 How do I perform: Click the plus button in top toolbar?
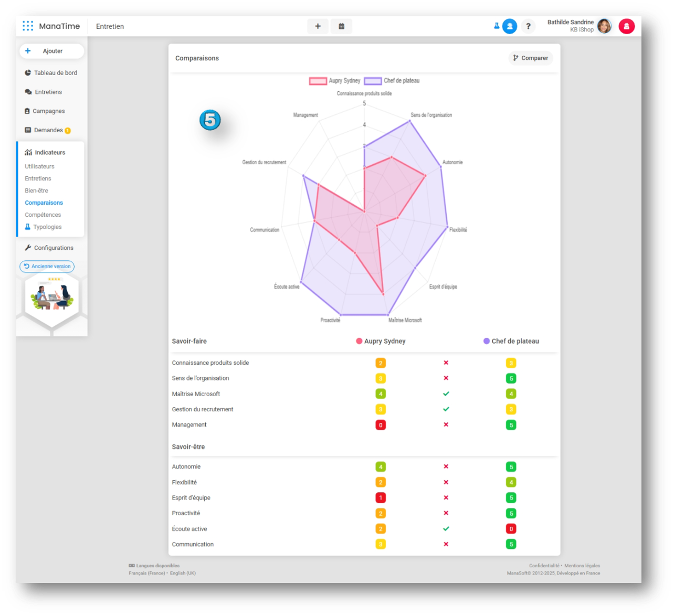(x=318, y=26)
